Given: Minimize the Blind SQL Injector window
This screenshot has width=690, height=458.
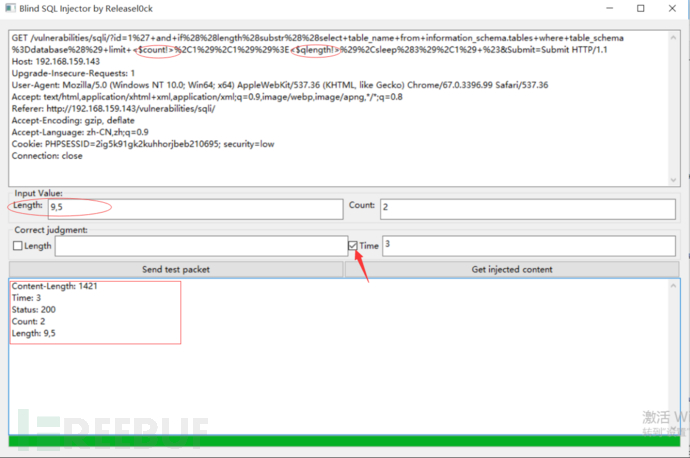Looking at the screenshot, I should pos(609,8).
